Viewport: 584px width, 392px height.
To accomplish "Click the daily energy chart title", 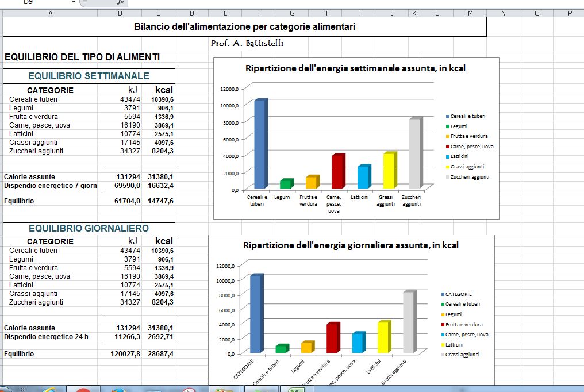I will [351, 245].
